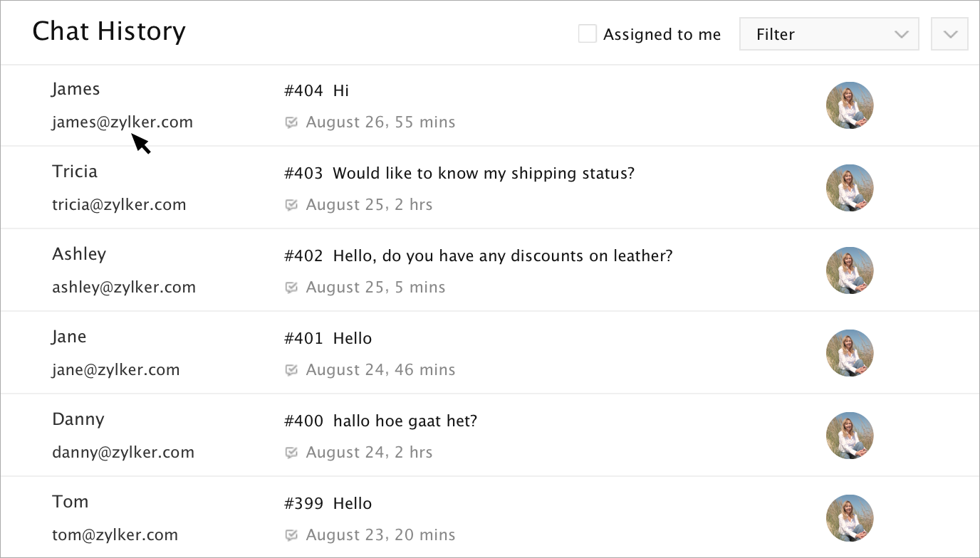Open the Filter dropdown

pos(829,34)
